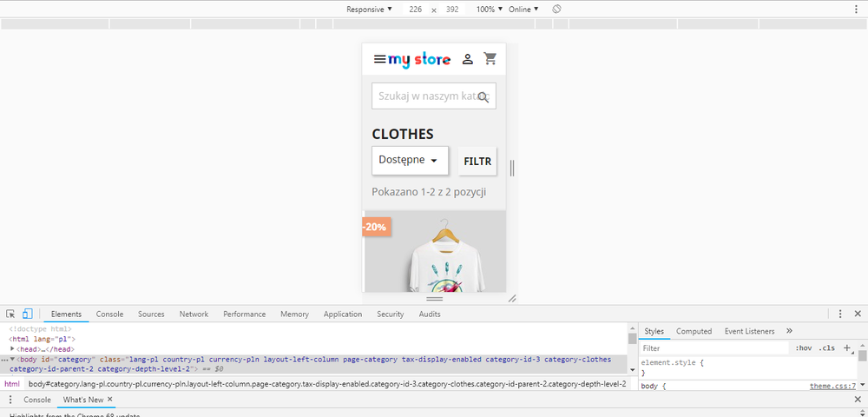Open Customize and control DevTools menu

tap(839, 314)
